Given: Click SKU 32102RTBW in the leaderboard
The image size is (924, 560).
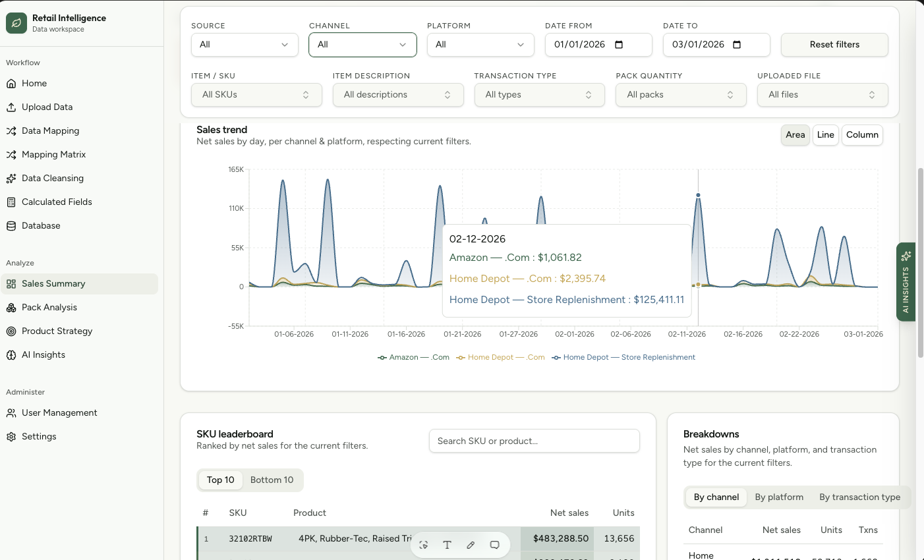Looking at the screenshot, I should click(x=250, y=539).
